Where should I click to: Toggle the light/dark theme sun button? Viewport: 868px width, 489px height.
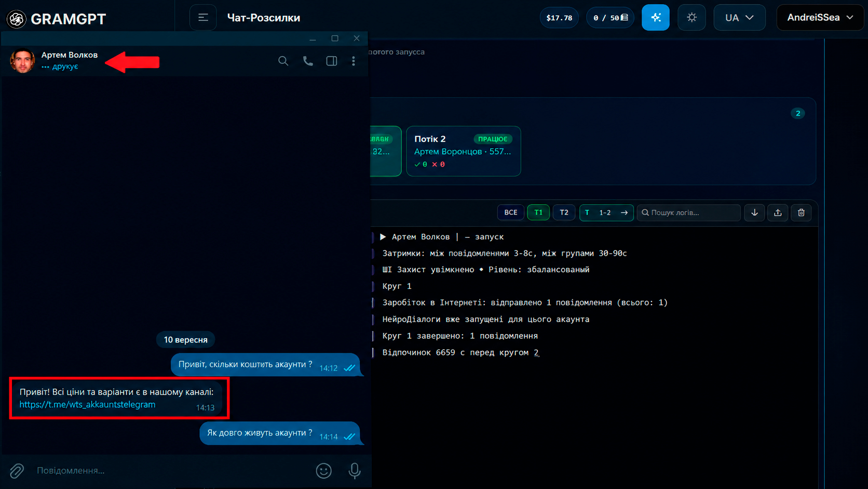tap(691, 18)
